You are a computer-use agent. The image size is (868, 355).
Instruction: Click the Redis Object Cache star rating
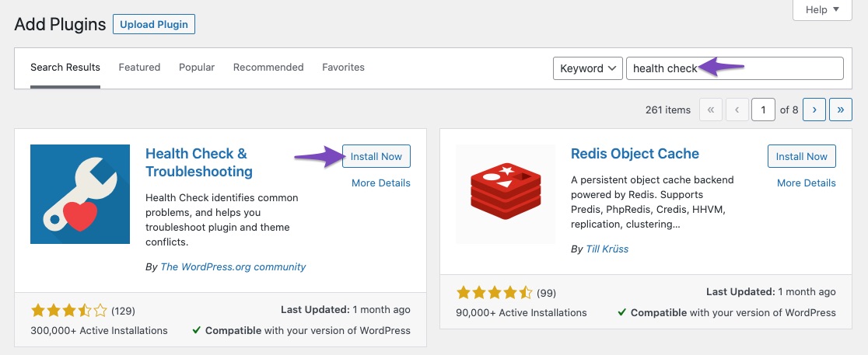click(494, 293)
